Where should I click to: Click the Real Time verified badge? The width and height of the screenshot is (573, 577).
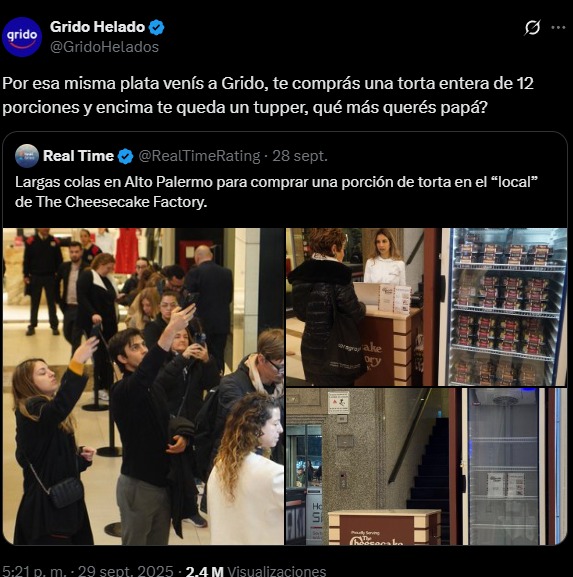pos(125,156)
